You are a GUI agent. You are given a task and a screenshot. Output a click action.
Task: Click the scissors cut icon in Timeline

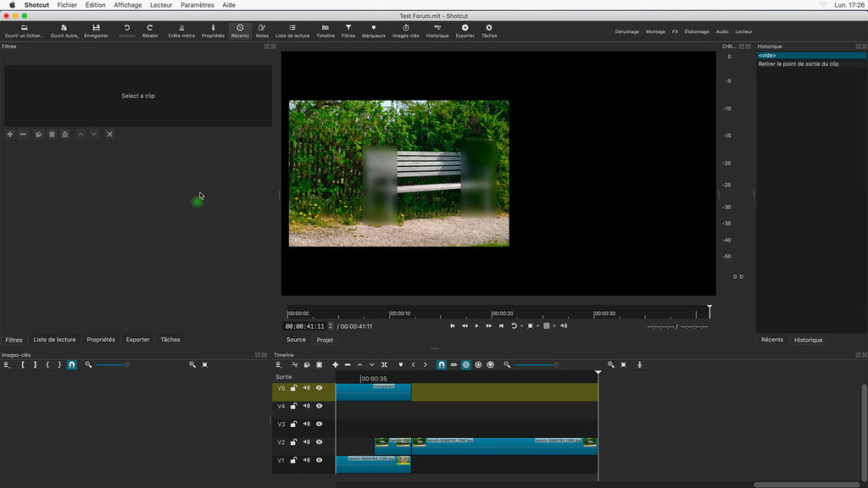click(x=295, y=364)
